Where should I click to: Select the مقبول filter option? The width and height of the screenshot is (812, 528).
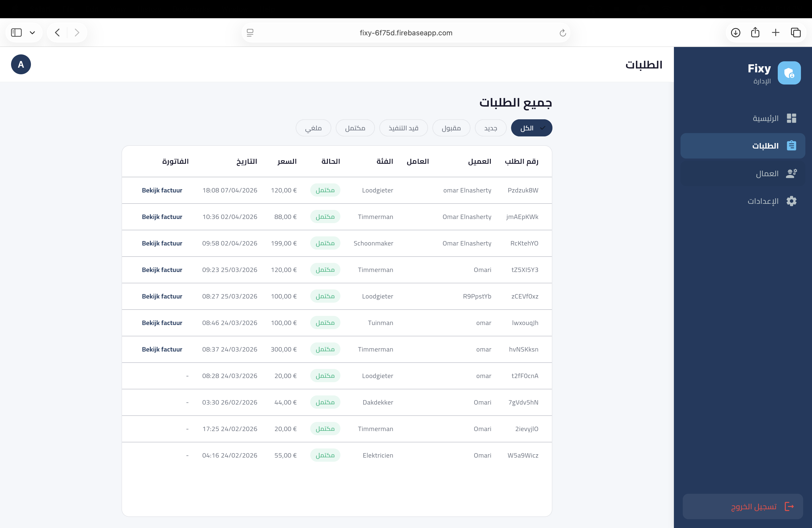pos(451,128)
